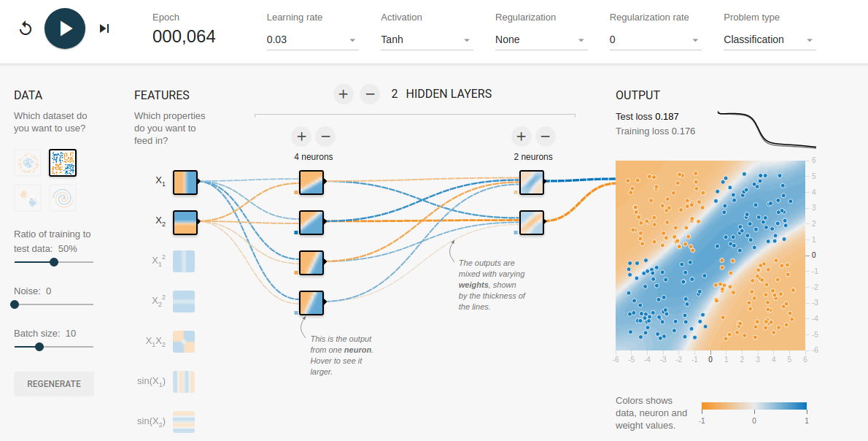
Task: Open the Activation dropdown
Action: pos(427,39)
